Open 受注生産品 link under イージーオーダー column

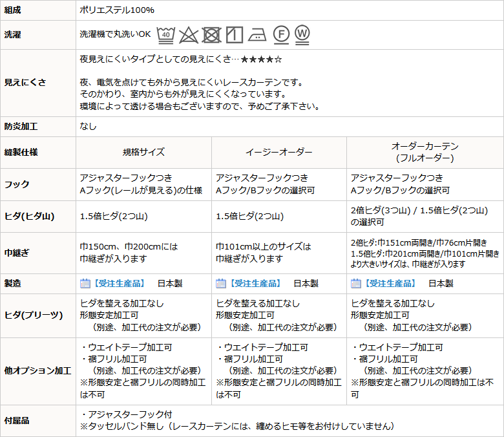click(255, 284)
